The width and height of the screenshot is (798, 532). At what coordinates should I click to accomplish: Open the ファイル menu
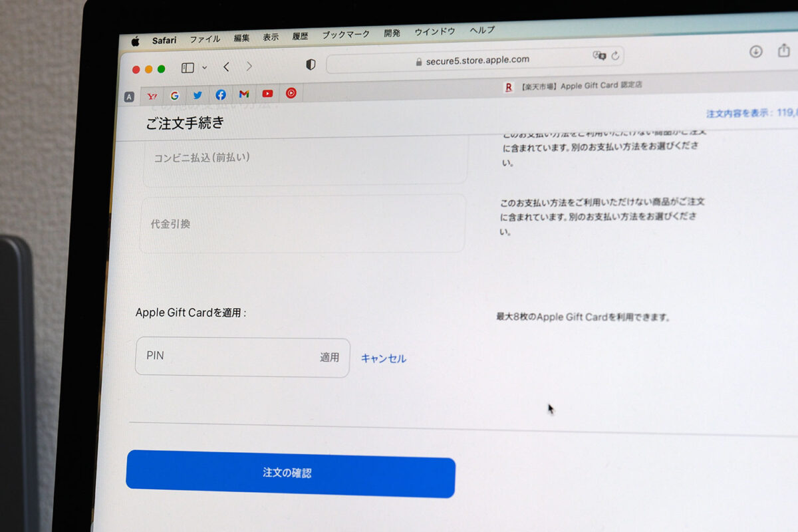tap(205, 39)
